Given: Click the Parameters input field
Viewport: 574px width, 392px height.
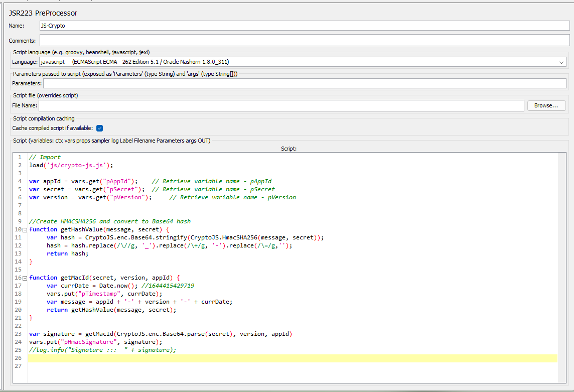Looking at the screenshot, I should (x=305, y=83).
